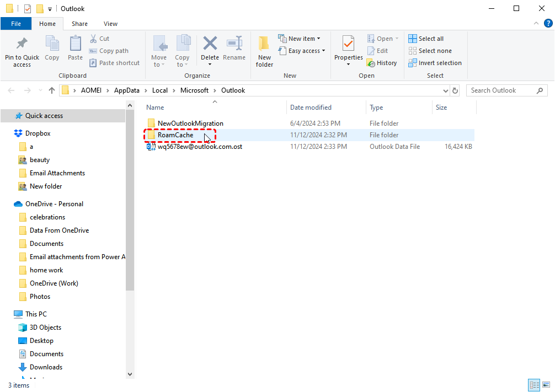Expand Properties dropdown arrow
555x392 pixels.
[x=348, y=65]
